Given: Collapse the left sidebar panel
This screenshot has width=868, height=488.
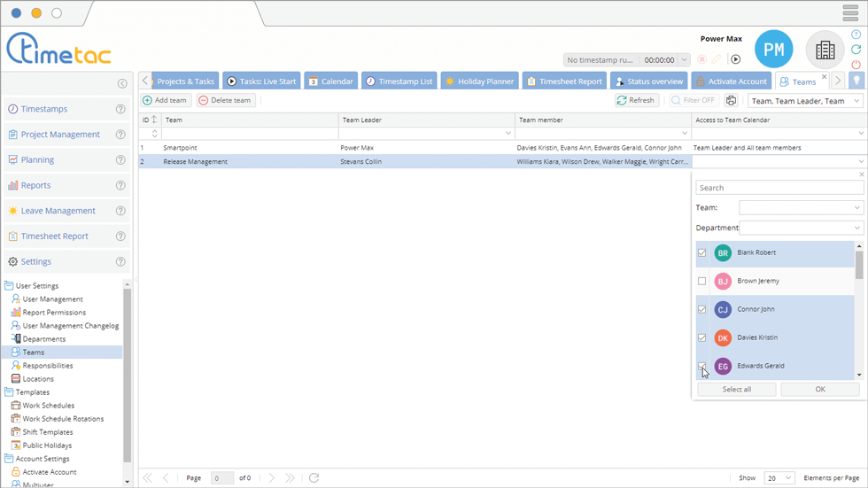Looking at the screenshot, I should [x=122, y=84].
